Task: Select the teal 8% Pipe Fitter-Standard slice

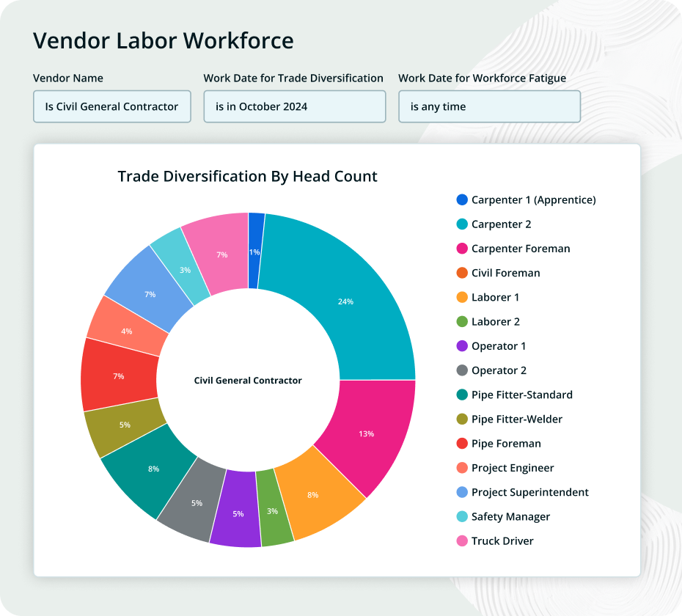Action: pos(154,468)
